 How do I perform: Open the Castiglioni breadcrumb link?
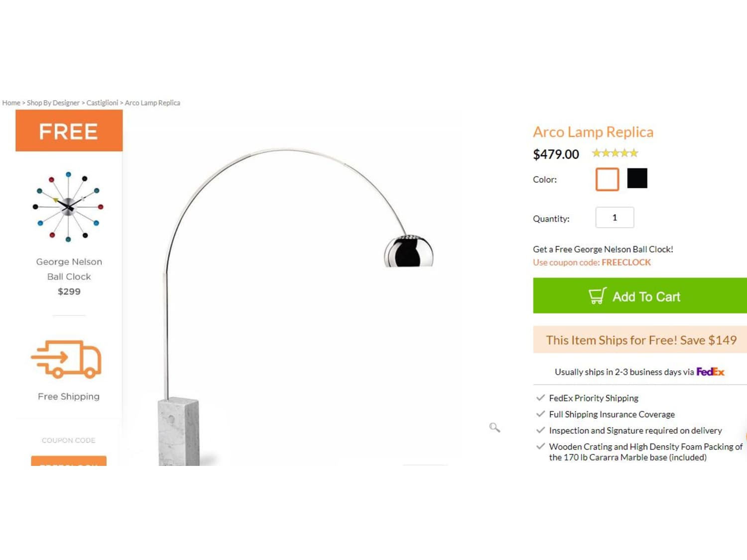[x=102, y=103]
